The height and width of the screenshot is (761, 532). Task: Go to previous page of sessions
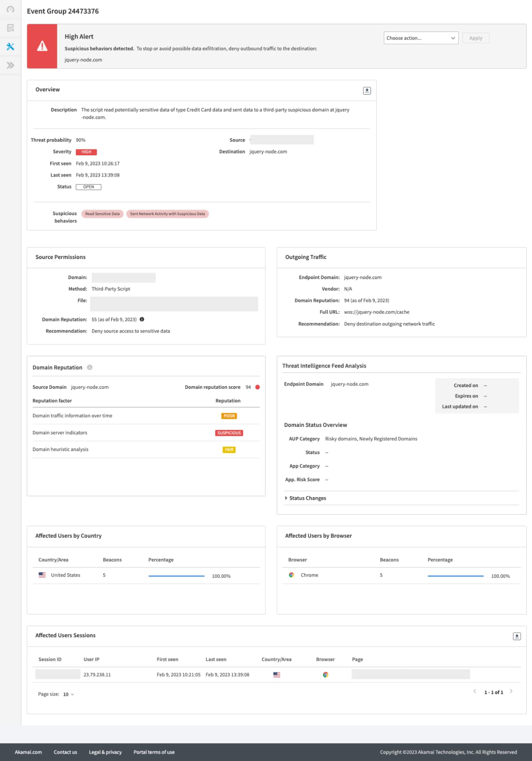click(x=474, y=691)
